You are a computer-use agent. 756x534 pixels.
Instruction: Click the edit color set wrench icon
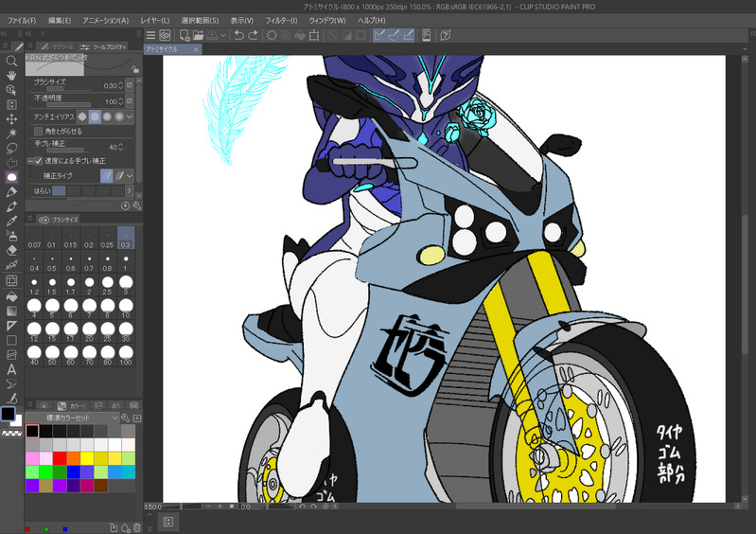[x=125, y=418]
